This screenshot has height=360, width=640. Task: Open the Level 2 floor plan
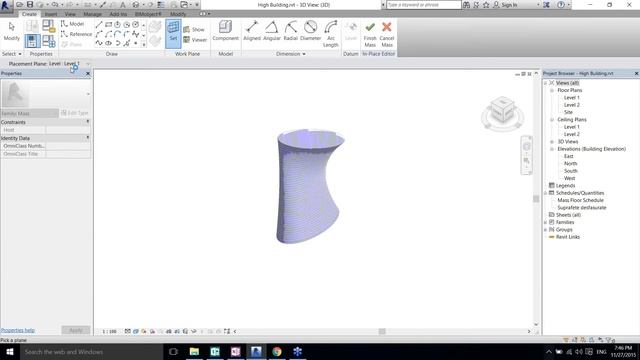[x=571, y=105]
